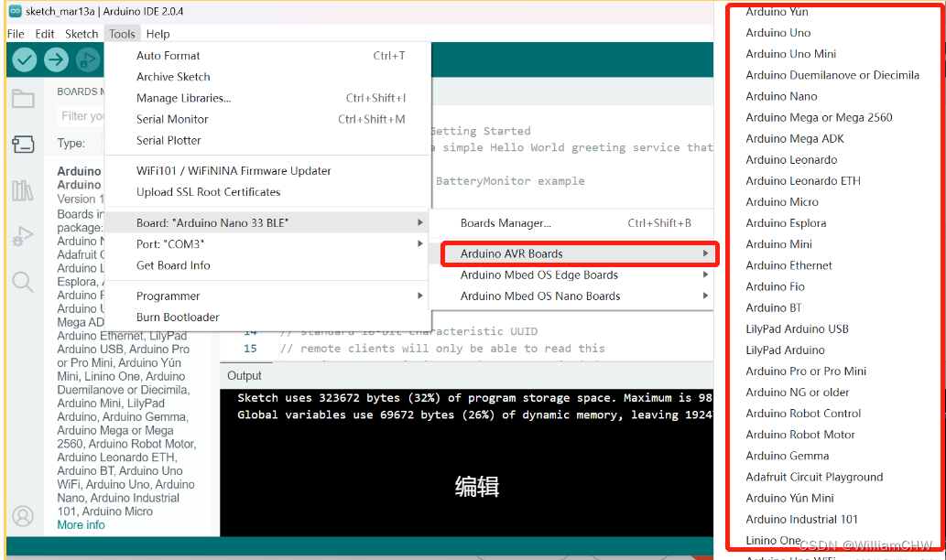Select WiFi101 / WiFiNINA Firmware Updater
This screenshot has height=560, width=946.
point(268,170)
